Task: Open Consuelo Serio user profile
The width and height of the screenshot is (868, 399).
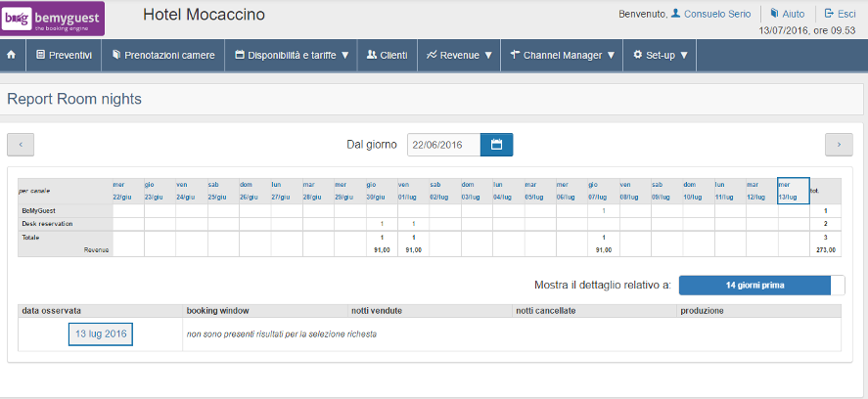Action: point(710,14)
